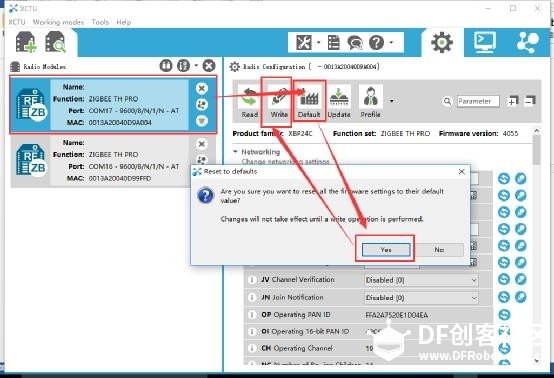Click the first Radio Modules header icon
Image resolution: width=554 pixels, height=378 pixels.
point(166,66)
